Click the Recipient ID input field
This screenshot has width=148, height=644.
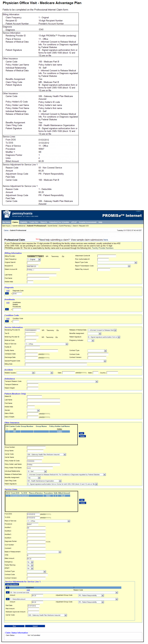pyautogui.click(x=33, y=266)
